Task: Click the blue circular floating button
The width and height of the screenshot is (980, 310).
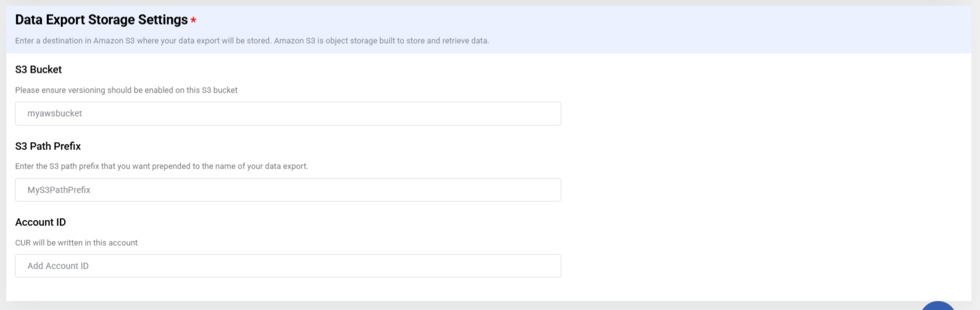Action: [938, 306]
